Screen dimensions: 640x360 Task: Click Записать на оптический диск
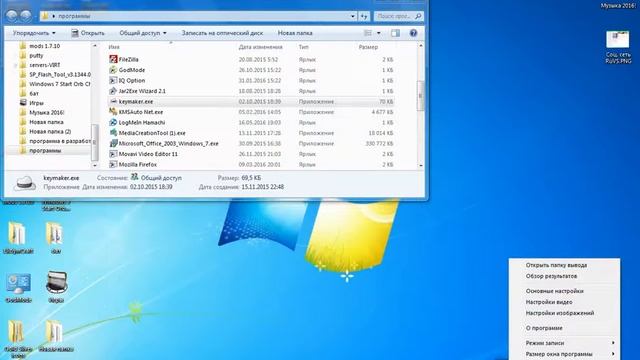[x=222, y=33]
